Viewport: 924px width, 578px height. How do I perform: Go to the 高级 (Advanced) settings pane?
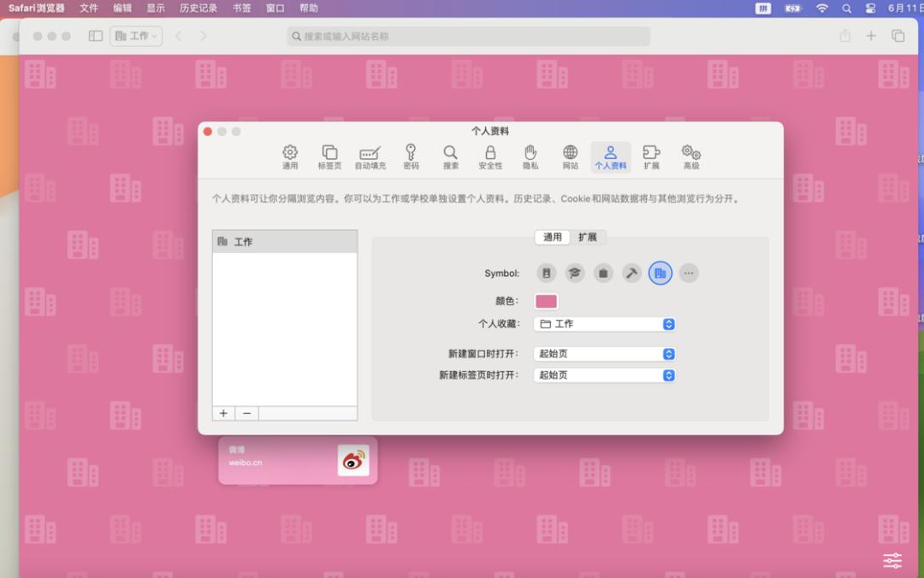click(x=691, y=157)
